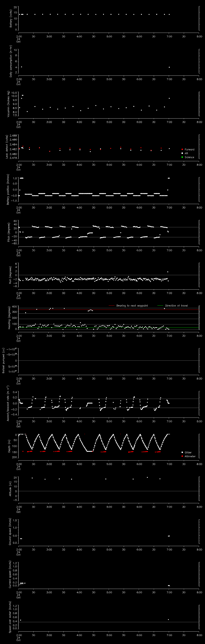Screen dimensions: 205x644
Task: Click the red Altimeter legend marker
Action: (x=182, y=456)
